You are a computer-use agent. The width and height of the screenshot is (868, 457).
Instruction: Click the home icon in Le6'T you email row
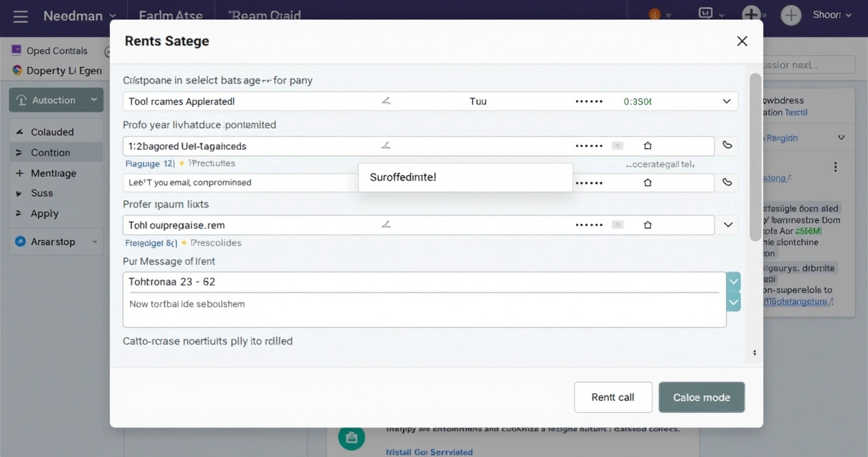[647, 182]
